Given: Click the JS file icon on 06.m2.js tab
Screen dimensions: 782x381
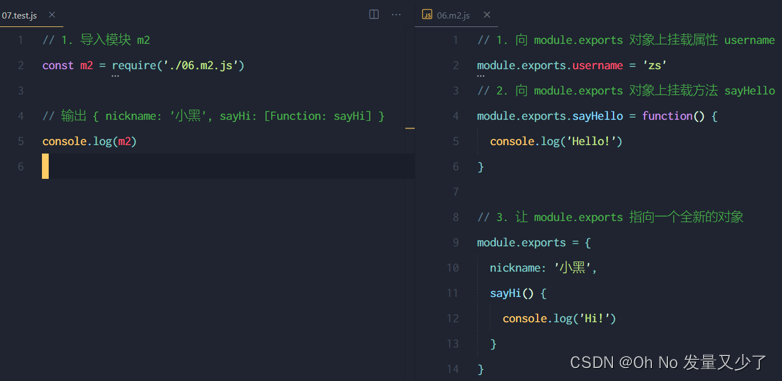Looking at the screenshot, I should click(x=427, y=14).
